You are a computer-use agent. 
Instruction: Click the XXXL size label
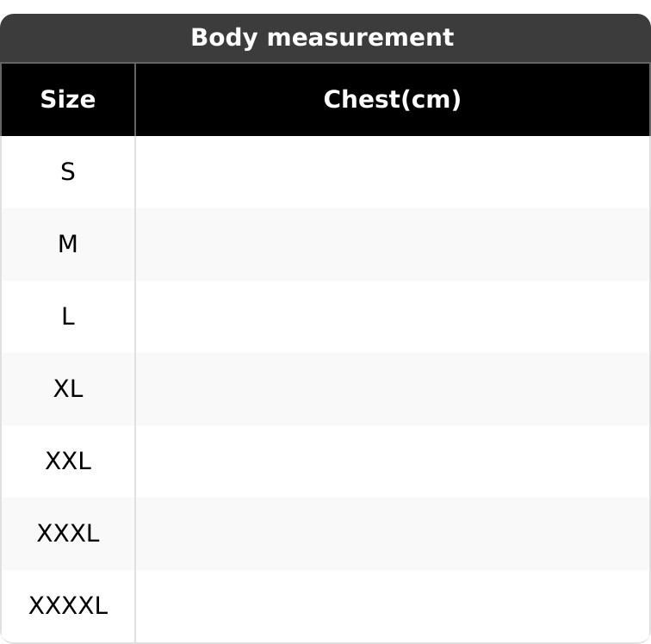(68, 534)
